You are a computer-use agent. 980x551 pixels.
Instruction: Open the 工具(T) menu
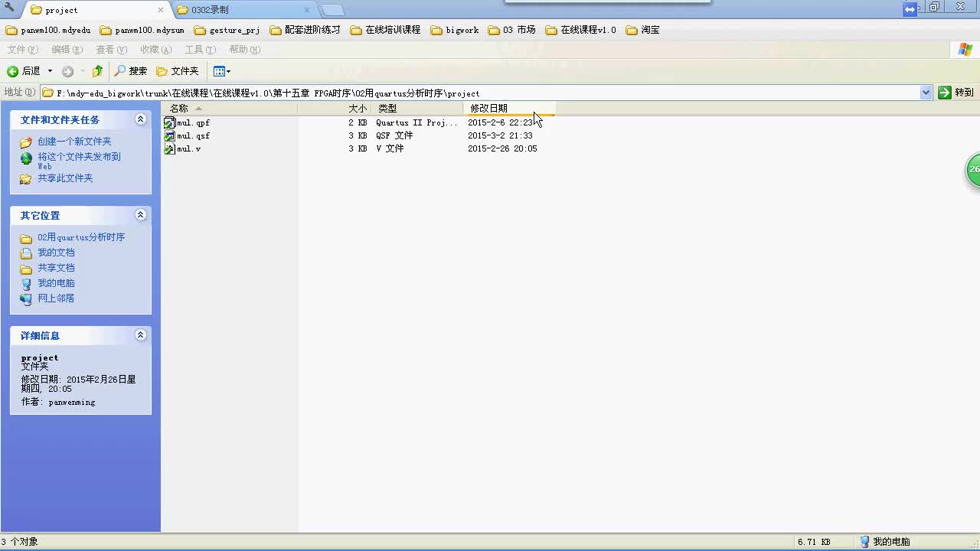click(x=200, y=50)
